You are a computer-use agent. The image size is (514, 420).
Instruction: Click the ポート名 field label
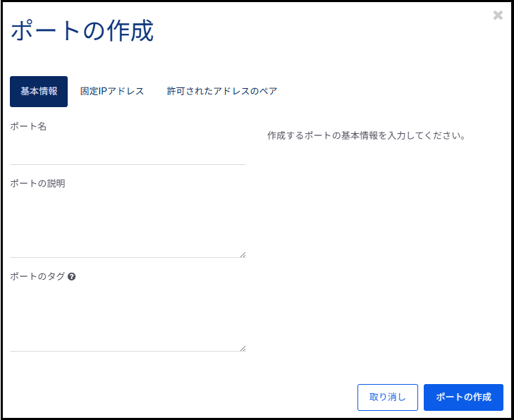(x=28, y=127)
